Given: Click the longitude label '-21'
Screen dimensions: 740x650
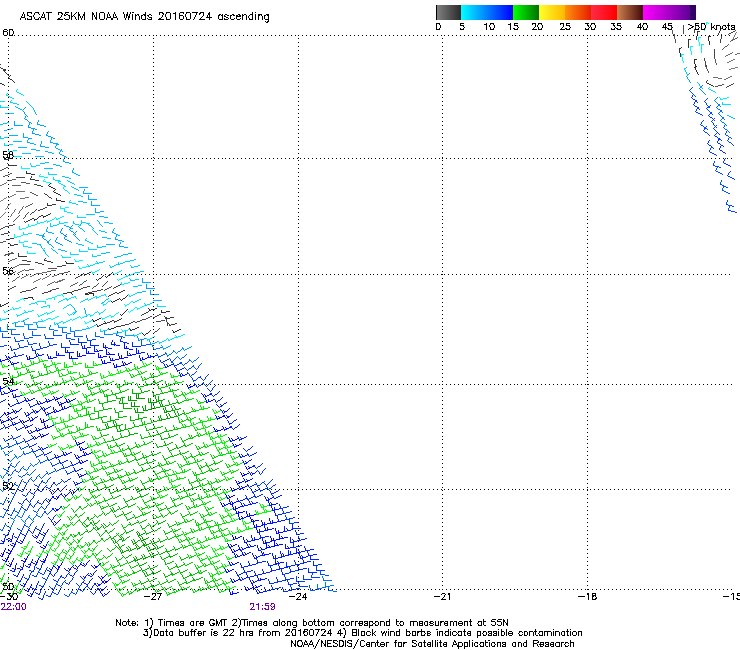Looking at the screenshot, I should click(442, 596).
